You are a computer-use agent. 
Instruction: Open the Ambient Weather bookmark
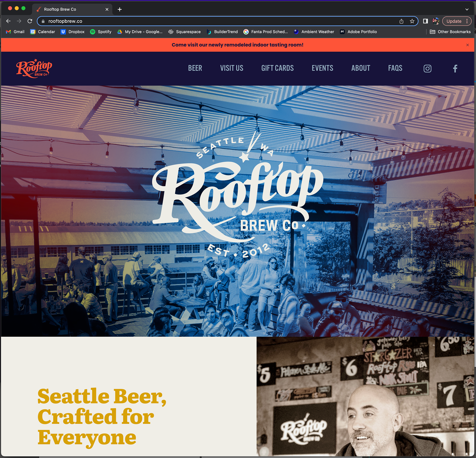[x=314, y=32]
